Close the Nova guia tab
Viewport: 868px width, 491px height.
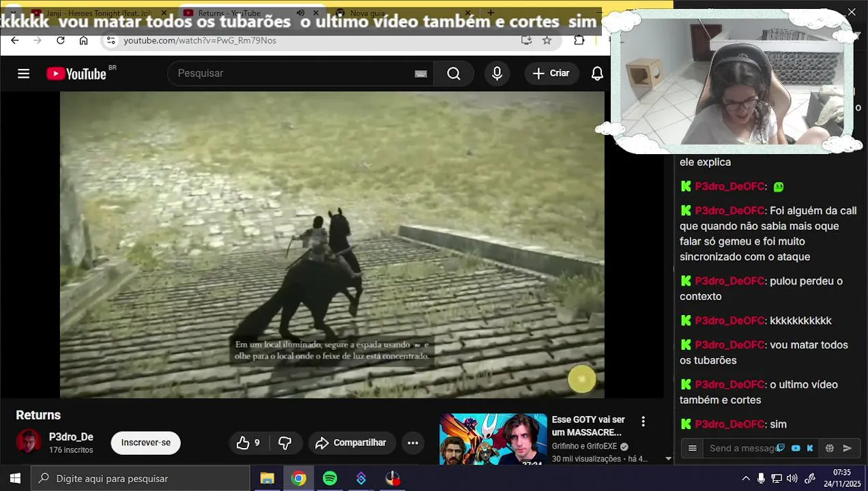point(467,13)
